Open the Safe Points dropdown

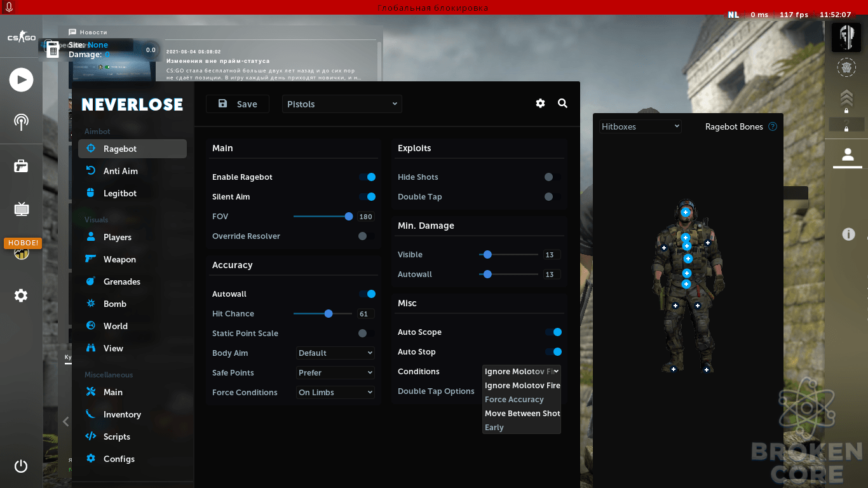pos(336,373)
